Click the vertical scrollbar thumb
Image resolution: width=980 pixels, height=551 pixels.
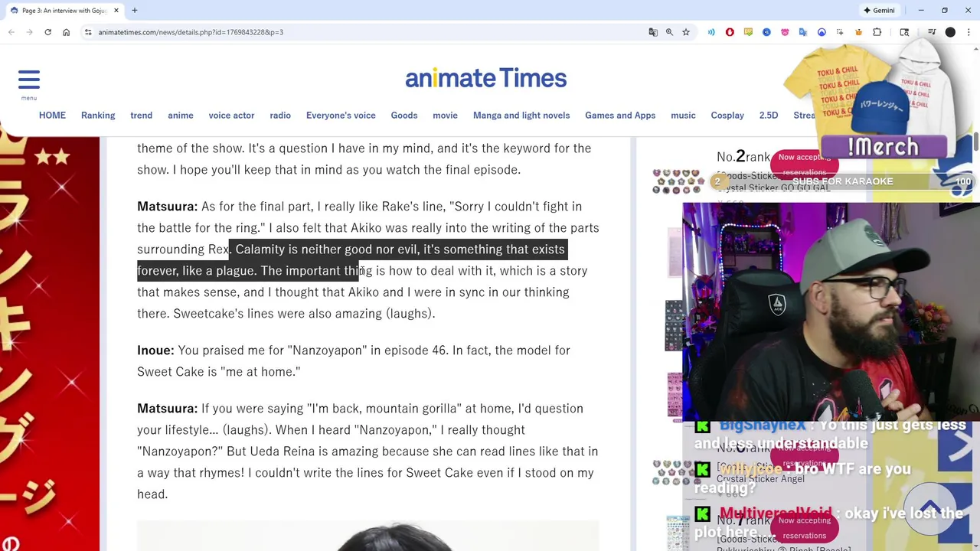(x=976, y=142)
